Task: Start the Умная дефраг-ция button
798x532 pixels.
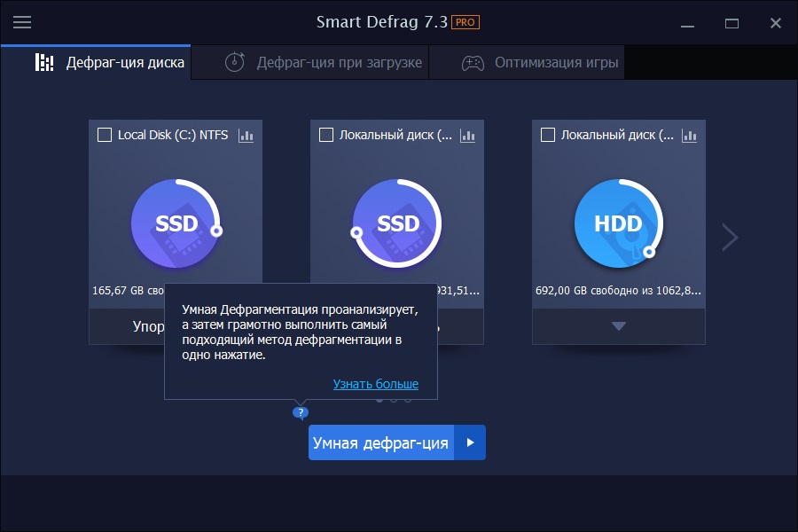Action: tap(380, 442)
